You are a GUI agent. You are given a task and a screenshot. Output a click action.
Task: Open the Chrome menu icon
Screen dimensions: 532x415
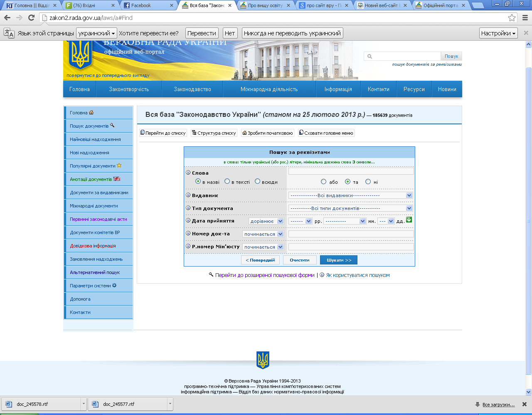pos(525,18)
